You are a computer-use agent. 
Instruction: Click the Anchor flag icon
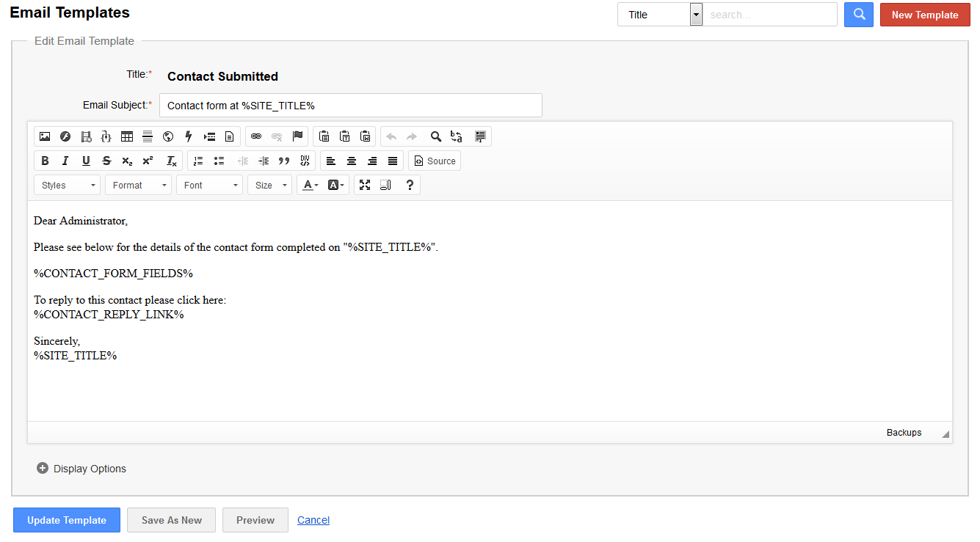pos(297,136)
